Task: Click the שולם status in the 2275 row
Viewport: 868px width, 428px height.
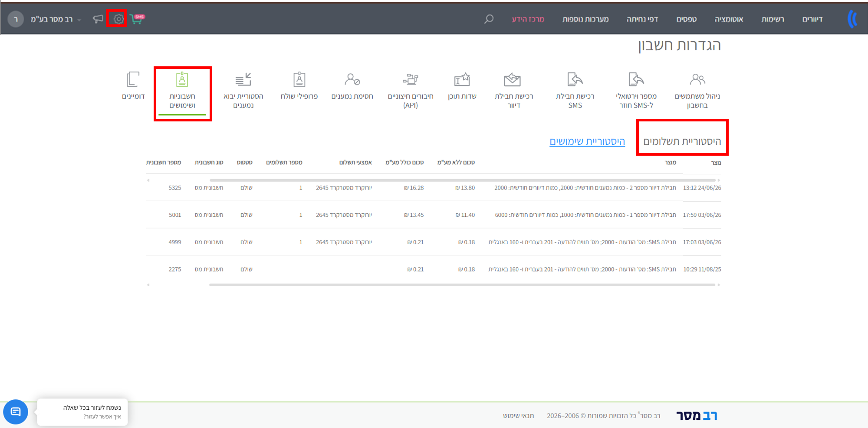Action: [x=247, y=269]
